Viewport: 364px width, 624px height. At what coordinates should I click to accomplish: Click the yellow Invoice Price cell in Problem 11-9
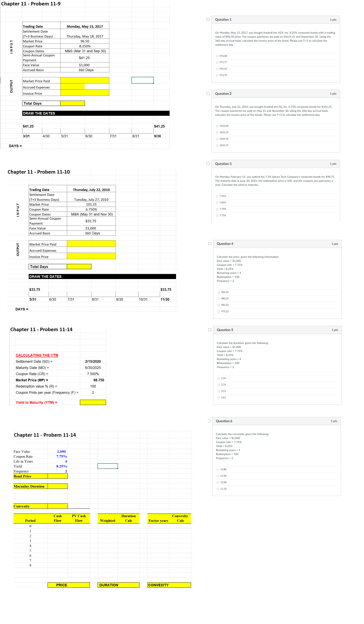(x=85, y=93)
